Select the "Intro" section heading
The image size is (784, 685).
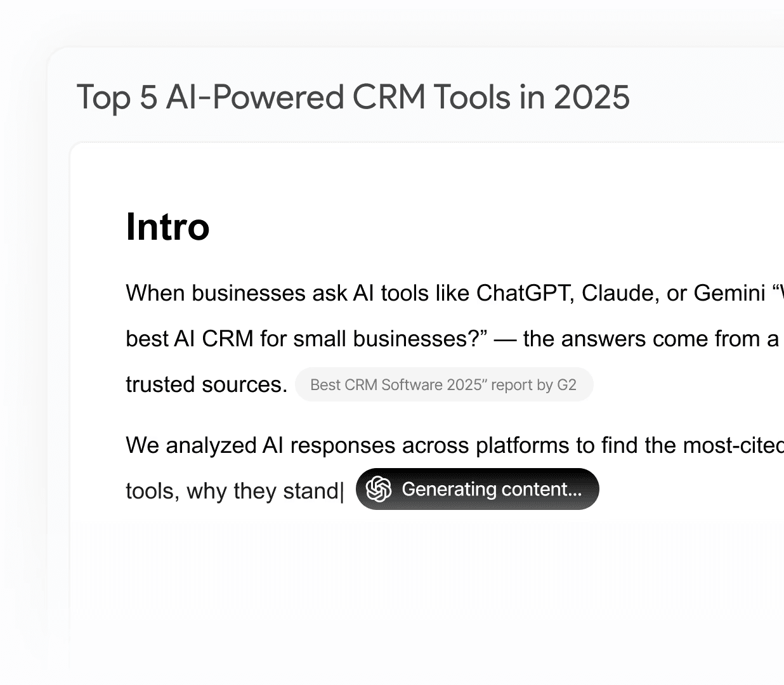point(167,226)
